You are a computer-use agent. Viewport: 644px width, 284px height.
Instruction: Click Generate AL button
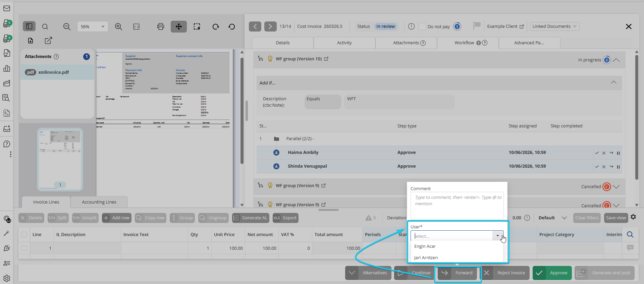[x=250, y=218]
